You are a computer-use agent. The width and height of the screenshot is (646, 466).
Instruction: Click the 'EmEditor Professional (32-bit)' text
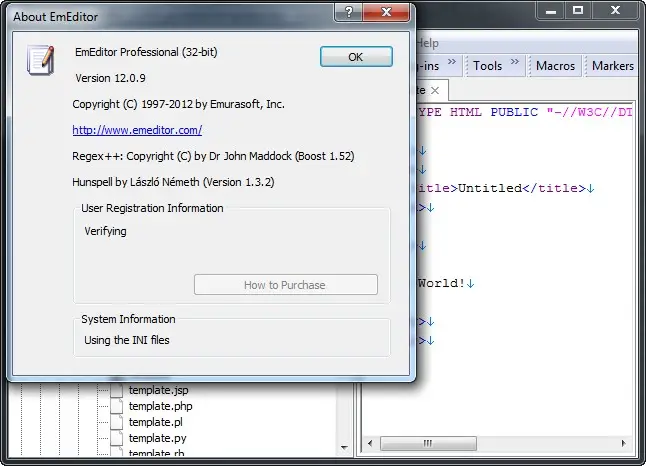click(x=146, y=52)
